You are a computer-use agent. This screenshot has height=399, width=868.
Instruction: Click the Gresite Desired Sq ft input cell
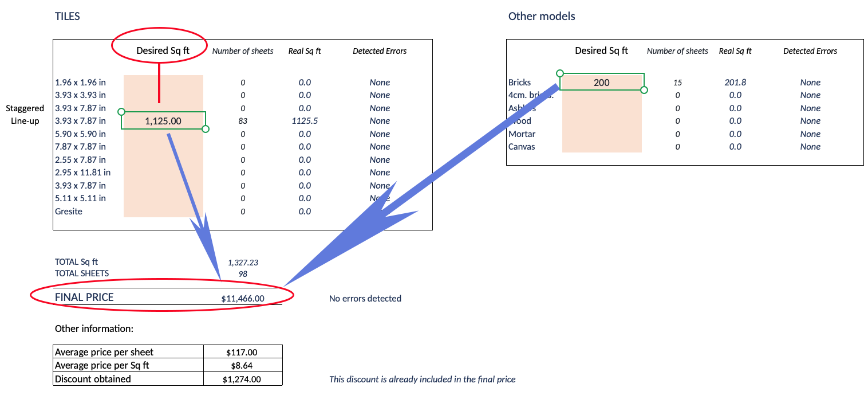(x=163, y=212)
